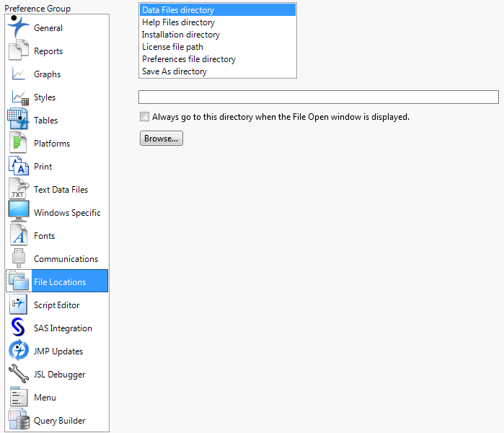Switch to Print preferences label

point(43,167)
